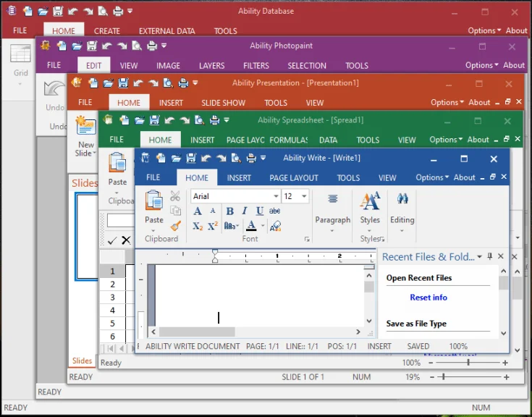
Task: Click Undo icon in Ability Write titlebar
Action: coord(206,158)
